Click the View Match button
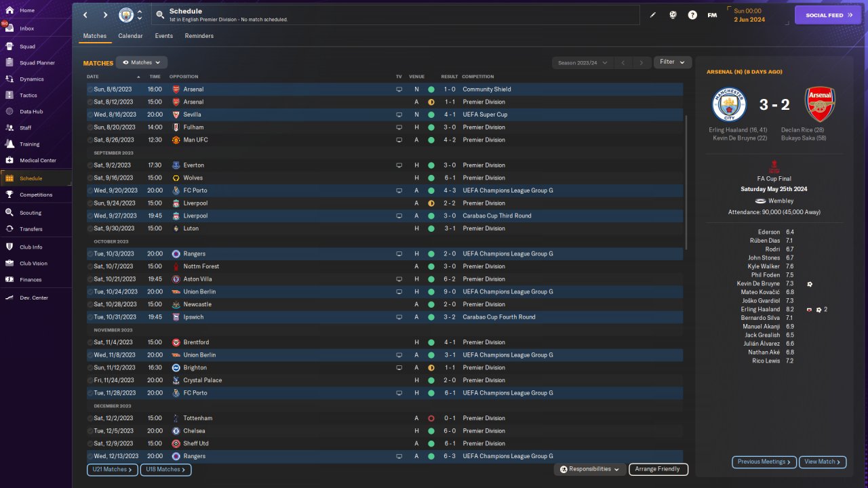Image resolution: width=868 pixels, height=488 pixels. [823, 462]
